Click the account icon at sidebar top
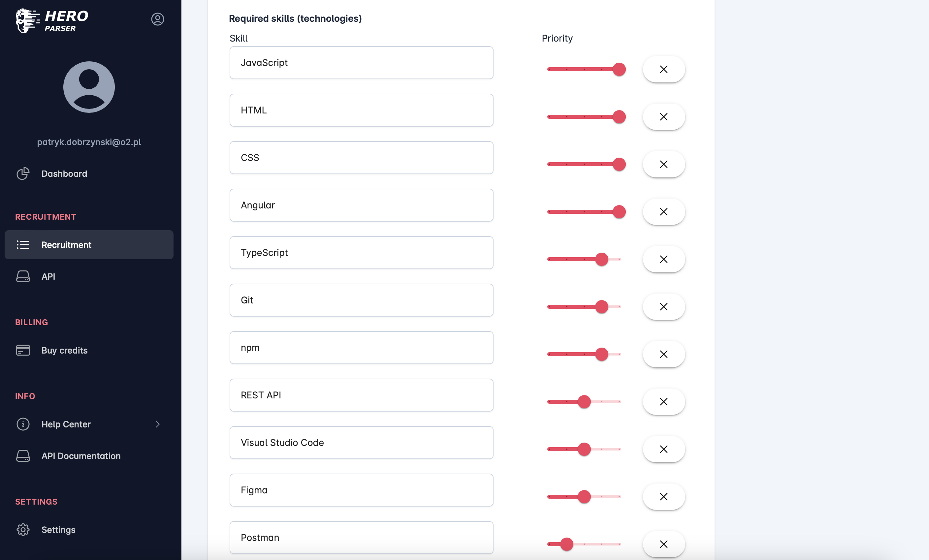Screen dimensions: 929x560 158,19
